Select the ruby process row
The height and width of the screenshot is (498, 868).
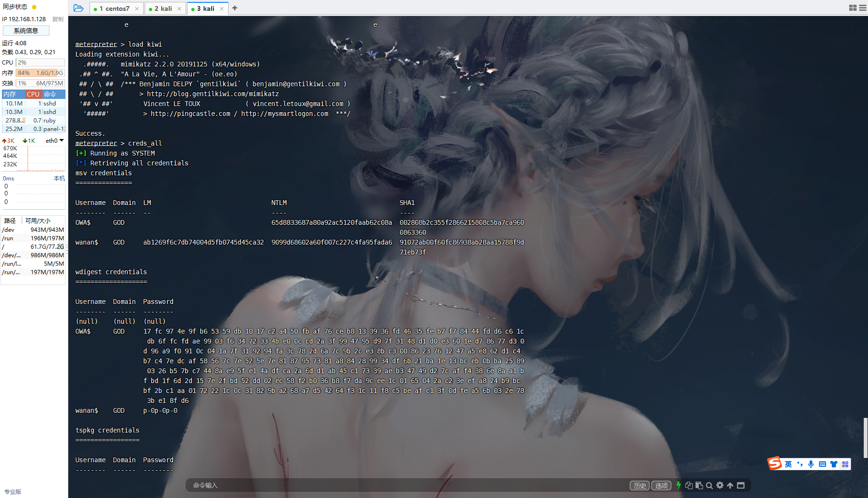click(x=33, y=121)
